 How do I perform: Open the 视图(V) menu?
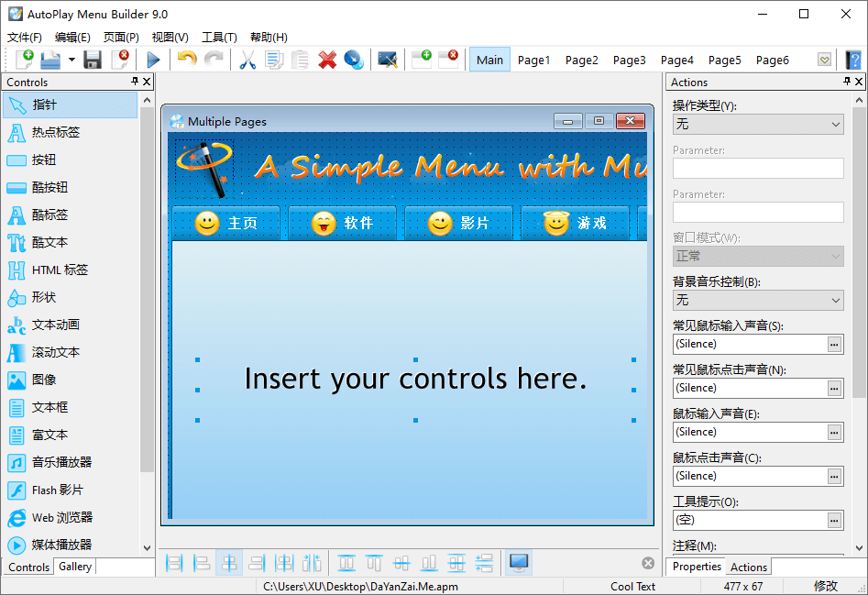[170, 37]
